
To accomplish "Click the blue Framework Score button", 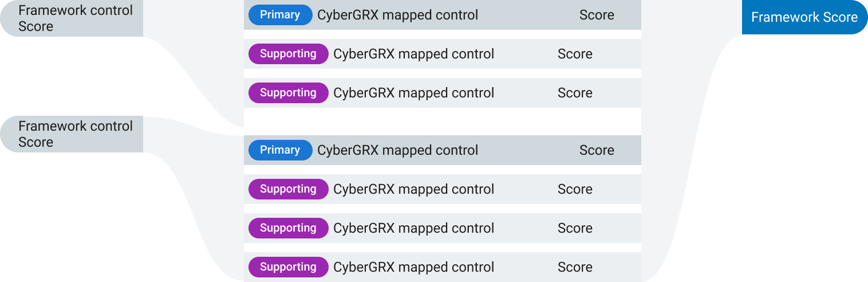I will click(x=804, y=17).
